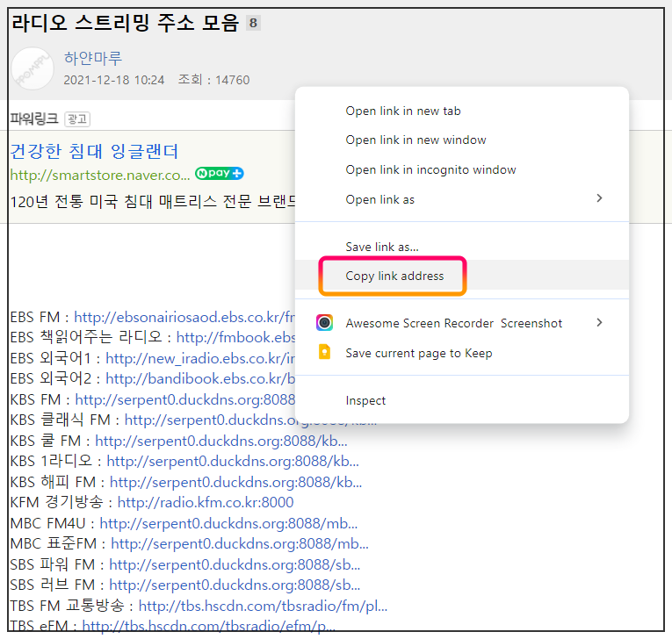
Task: Click the comment count badge 8
Action: click(x=253, y=23)
